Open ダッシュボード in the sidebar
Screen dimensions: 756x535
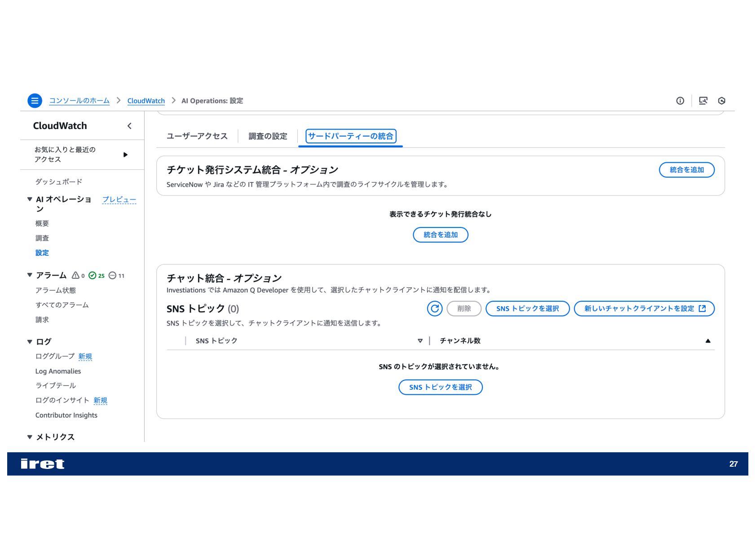pos(59,182)
